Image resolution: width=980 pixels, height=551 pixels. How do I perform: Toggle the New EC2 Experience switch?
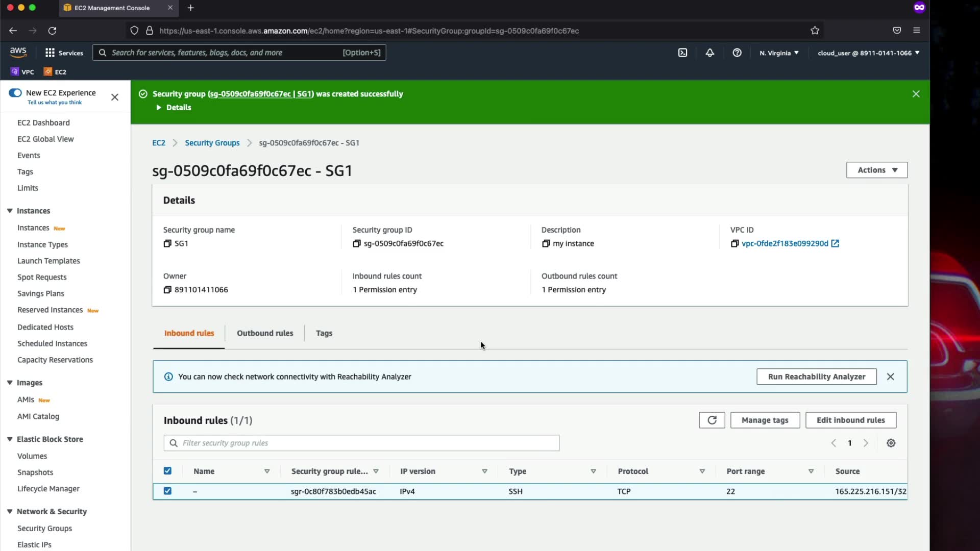15,93
